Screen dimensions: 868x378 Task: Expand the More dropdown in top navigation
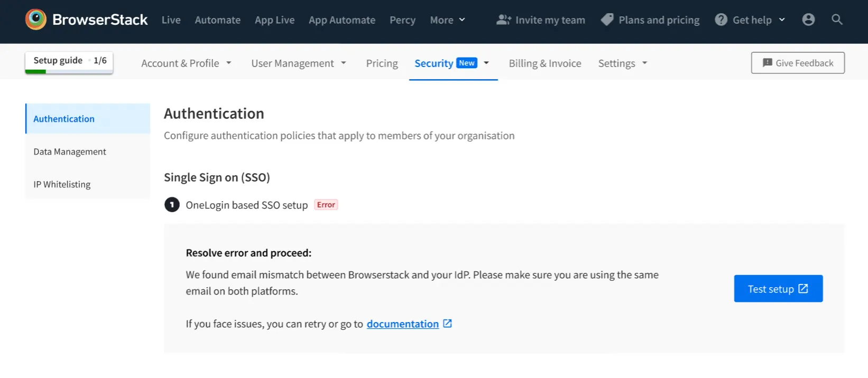[447, 20]
